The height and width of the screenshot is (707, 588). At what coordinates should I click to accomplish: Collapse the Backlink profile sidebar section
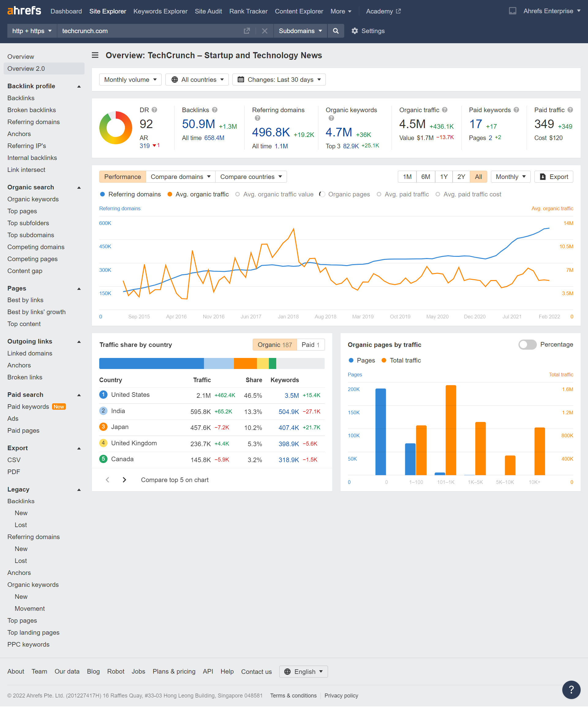coord(79,86)
